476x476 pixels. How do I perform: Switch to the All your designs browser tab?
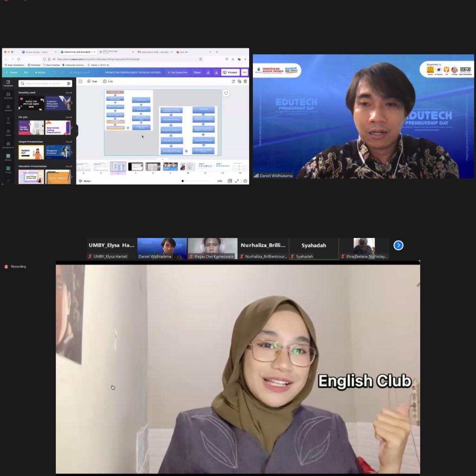click(38, 52)
